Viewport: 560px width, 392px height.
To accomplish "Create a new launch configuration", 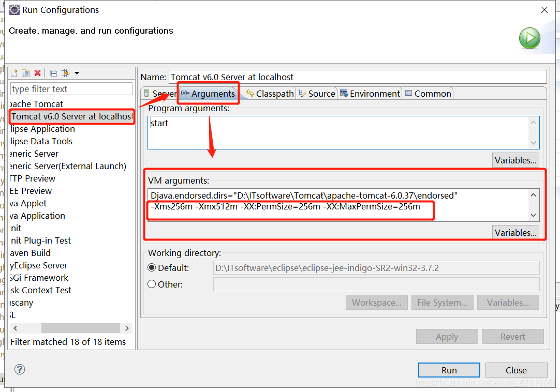I will pyautogui.click(x=14, y=72).
